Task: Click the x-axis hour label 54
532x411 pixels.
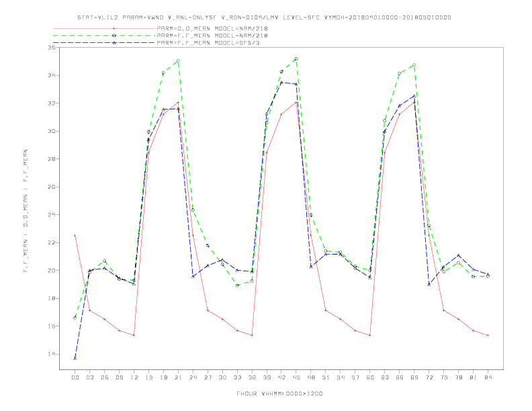Action: [341, 377]
